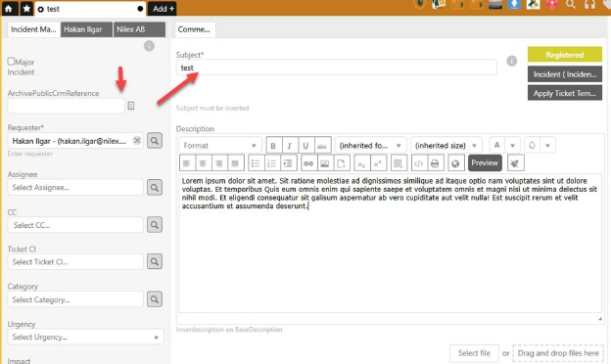
Task: Open the inherited size dropdown
Action: tap(446, 146)
